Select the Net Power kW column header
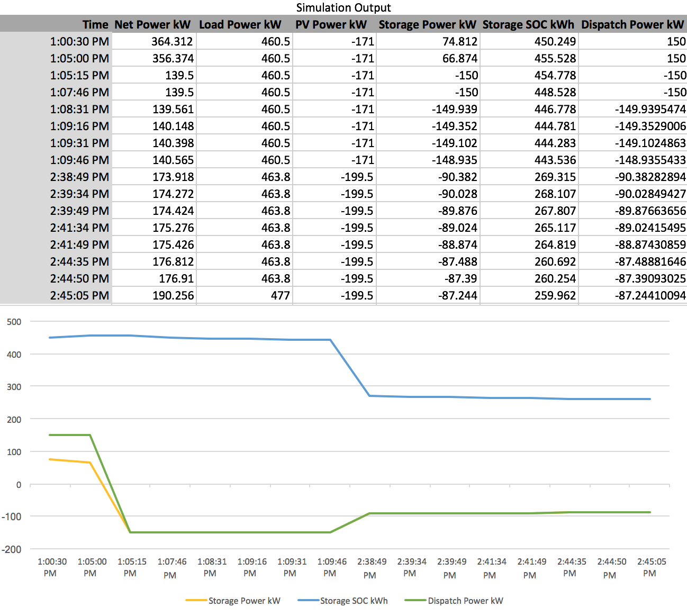Image resolution: width=687 pixels, height=616 pixels. 152,24
